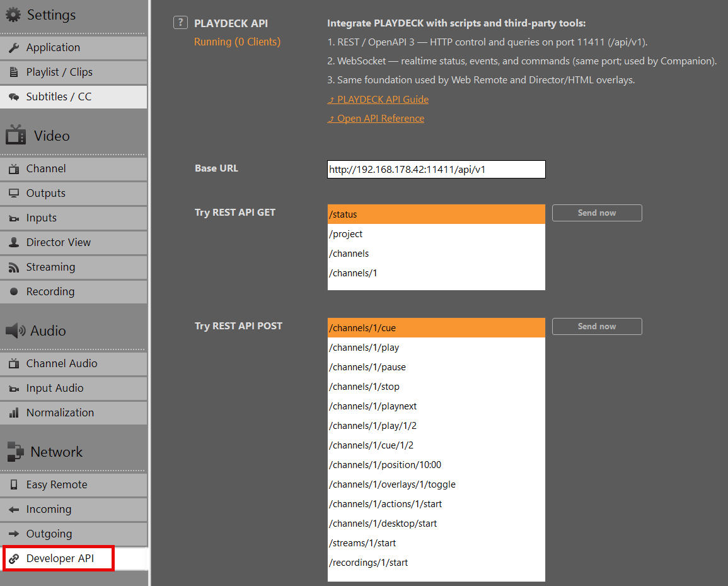Click the phone icon beside Easy Remote
728x586 pixels.
[14, 484]
